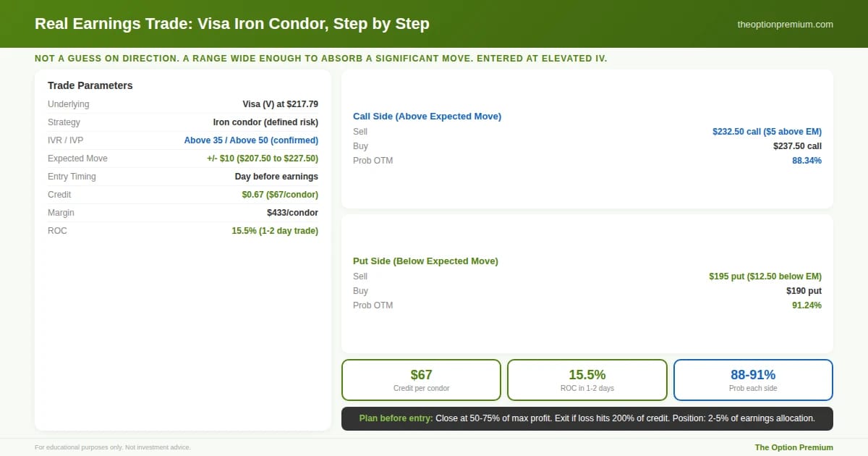Click the $67 Credit per condor card
This screenshot has height=456, width=868.
421,380
